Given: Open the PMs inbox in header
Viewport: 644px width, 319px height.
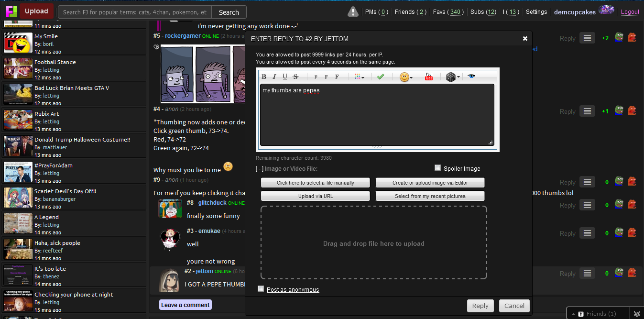Looking at the screenshot, I should coord(376,12).
